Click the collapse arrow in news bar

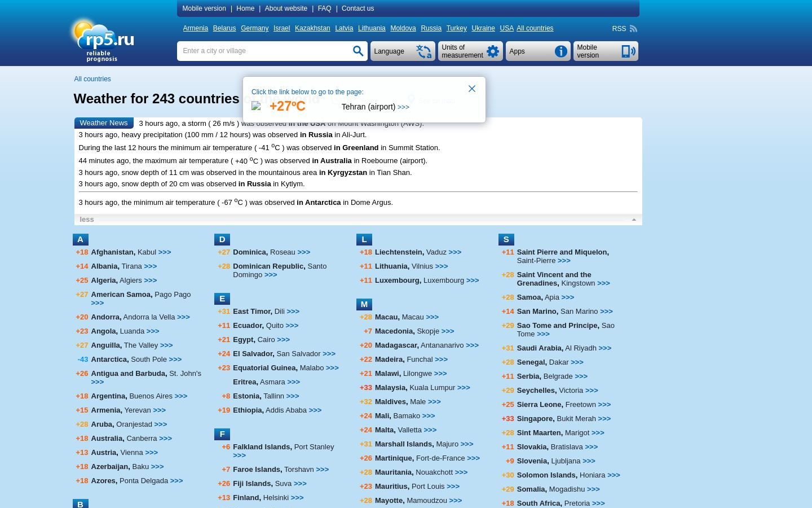pyautogui.click(x=634, y=220)
